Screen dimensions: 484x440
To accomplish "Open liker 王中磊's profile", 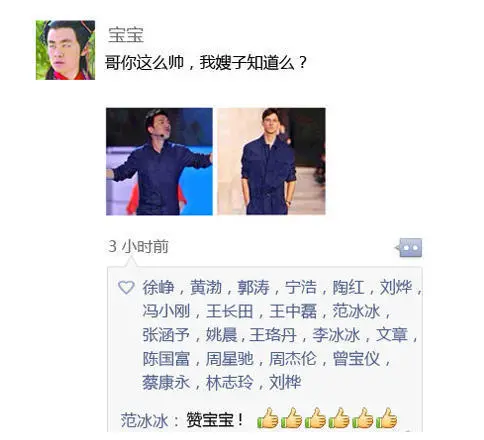I will click(293, 311).
